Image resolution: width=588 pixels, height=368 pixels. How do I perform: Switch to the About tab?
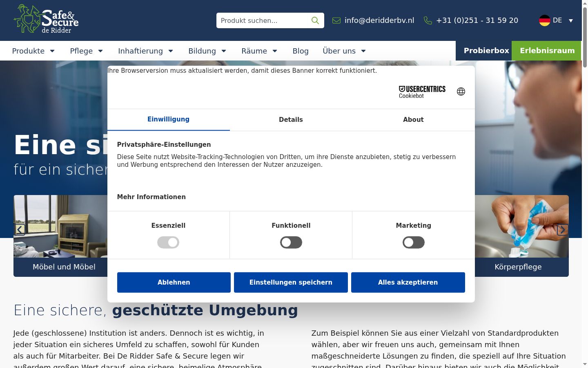[413, 119]
